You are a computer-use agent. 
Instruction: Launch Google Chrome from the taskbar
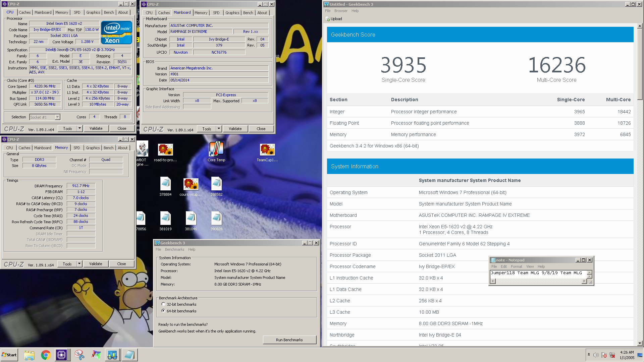pyautogui.click(x=46, y=355)
